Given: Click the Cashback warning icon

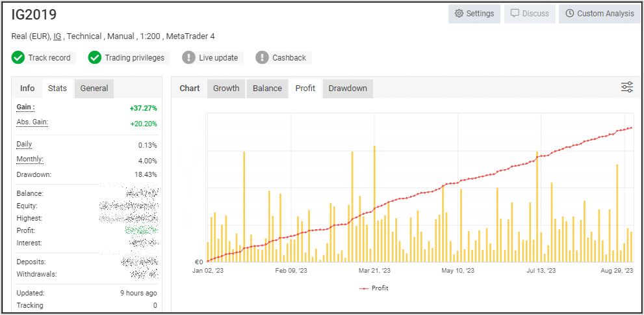Looking at the screenshot, I should point(262,58).
